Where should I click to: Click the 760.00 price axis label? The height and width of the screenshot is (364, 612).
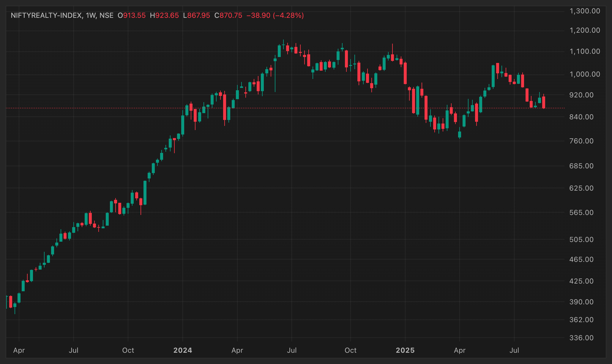click(581, 141)
